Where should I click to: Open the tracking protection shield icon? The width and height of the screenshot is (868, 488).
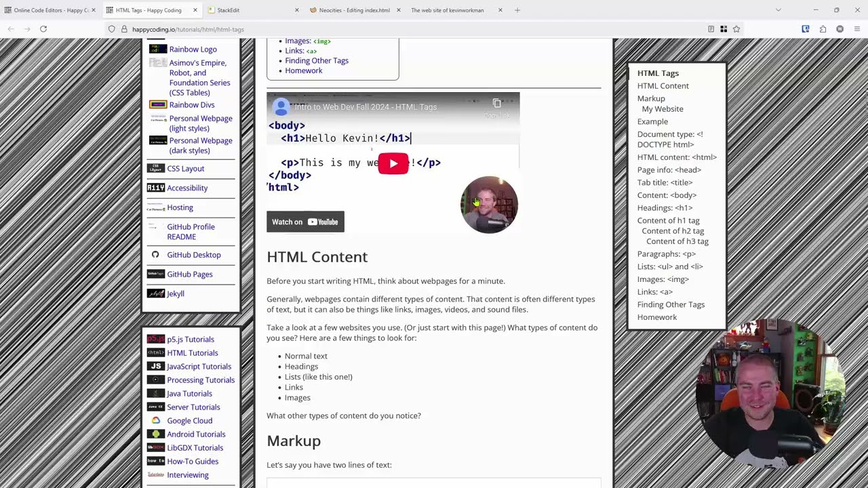click(112, 29)
